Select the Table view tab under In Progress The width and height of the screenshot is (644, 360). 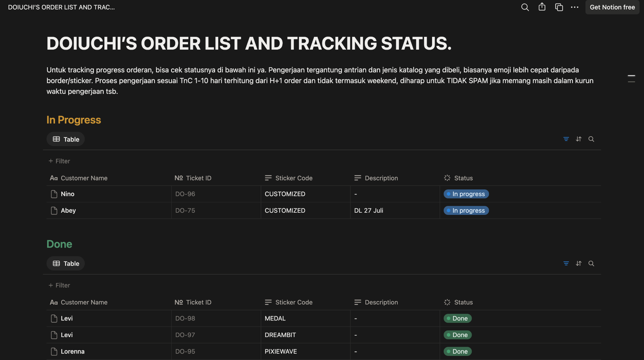pyautogui.click(x=66, y=139)
